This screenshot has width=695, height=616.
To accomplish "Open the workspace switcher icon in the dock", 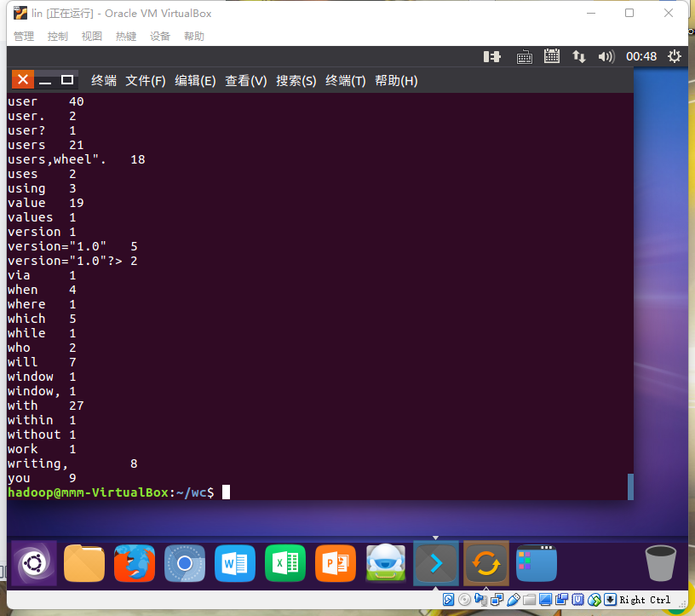I will point(537,563).
